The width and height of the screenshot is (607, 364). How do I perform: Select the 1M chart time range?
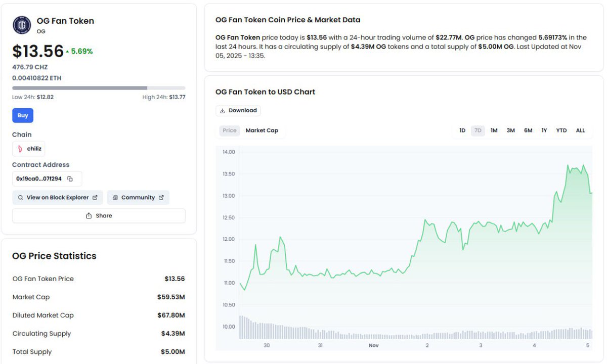pos(494,130)
